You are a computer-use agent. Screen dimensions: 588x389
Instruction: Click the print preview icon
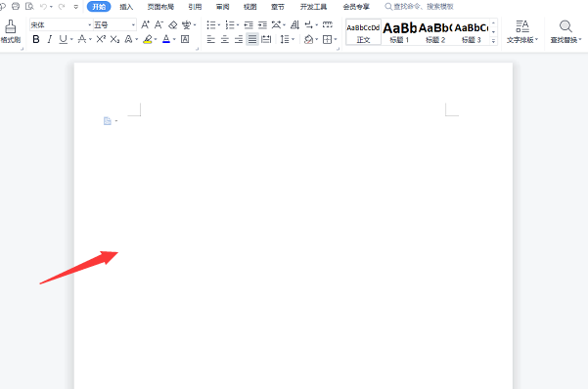click(x=29, y=7)
